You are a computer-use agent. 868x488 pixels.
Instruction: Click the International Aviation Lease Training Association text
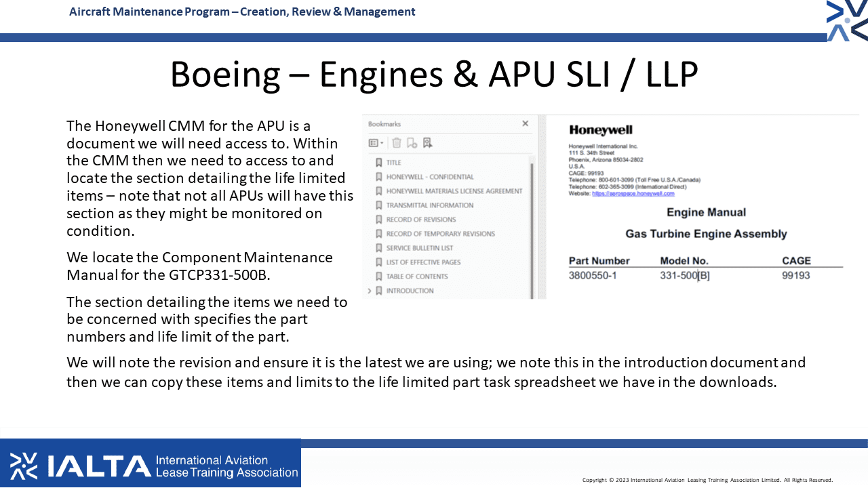226,466
